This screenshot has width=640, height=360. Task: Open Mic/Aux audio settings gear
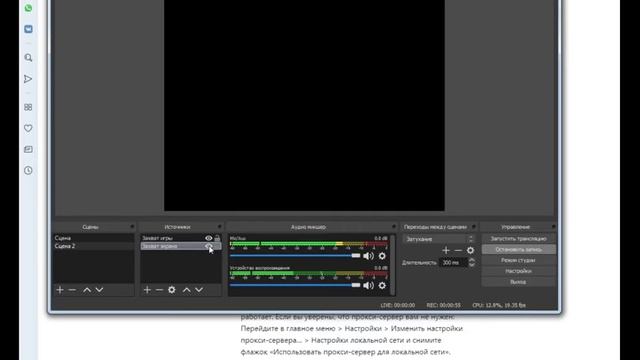382,256
